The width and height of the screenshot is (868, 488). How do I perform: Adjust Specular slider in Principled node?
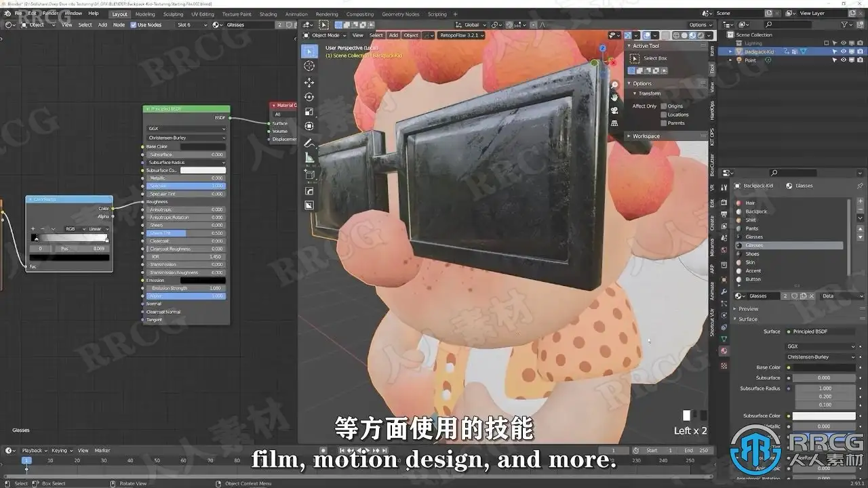tap(186, 186)
